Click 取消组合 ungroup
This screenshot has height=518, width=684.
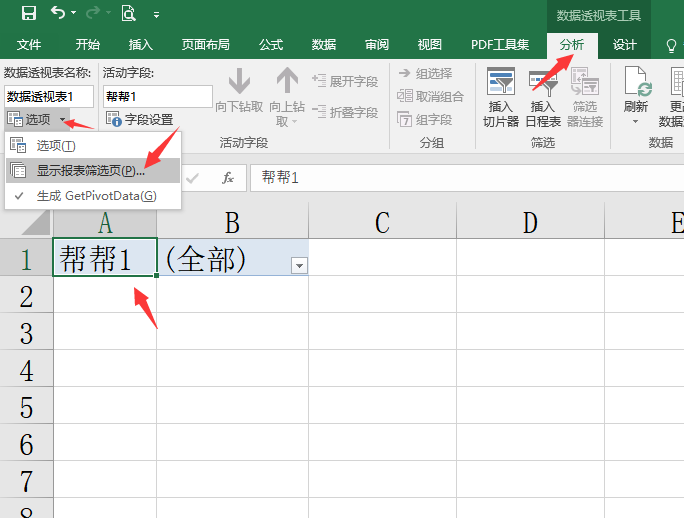click(x=430, y=96)
